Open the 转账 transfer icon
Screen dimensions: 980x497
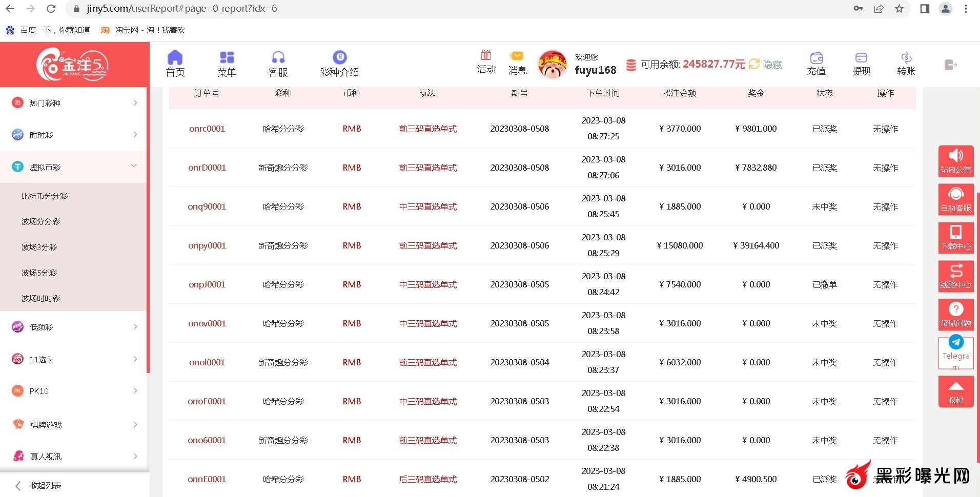(906, 64)
